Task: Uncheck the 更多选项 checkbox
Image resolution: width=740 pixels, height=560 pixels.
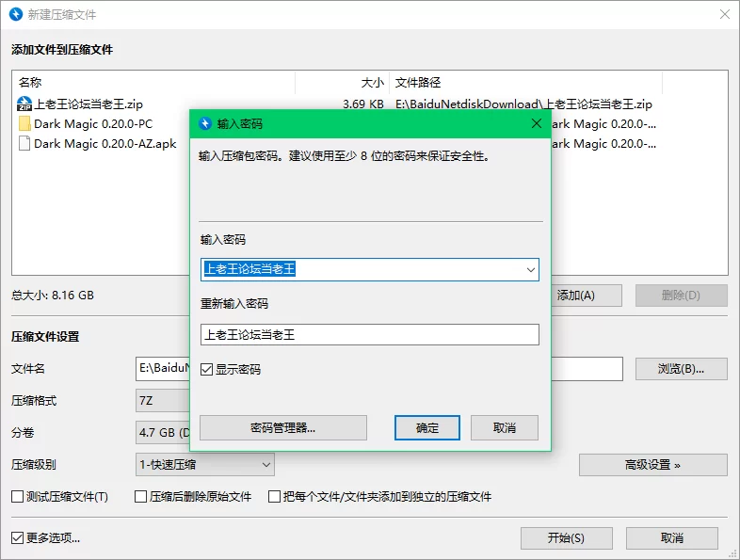Action: (18, 537)
